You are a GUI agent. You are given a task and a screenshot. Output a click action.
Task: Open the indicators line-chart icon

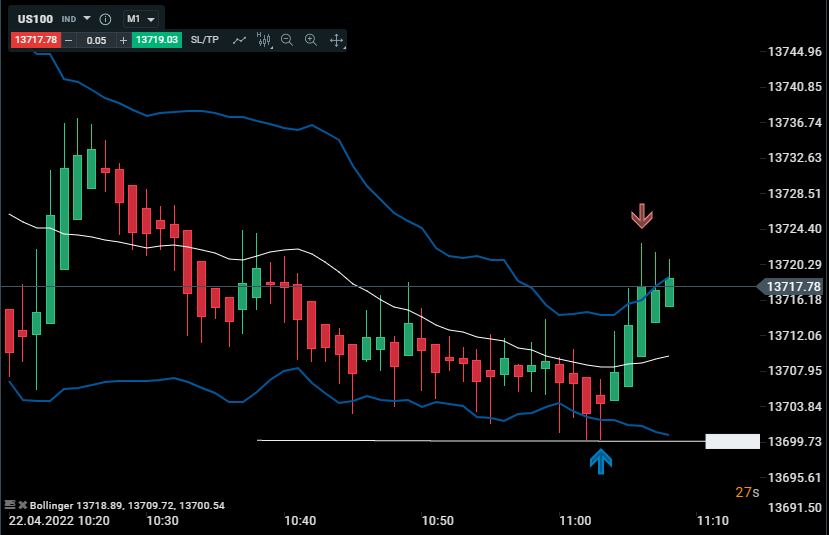240,40
